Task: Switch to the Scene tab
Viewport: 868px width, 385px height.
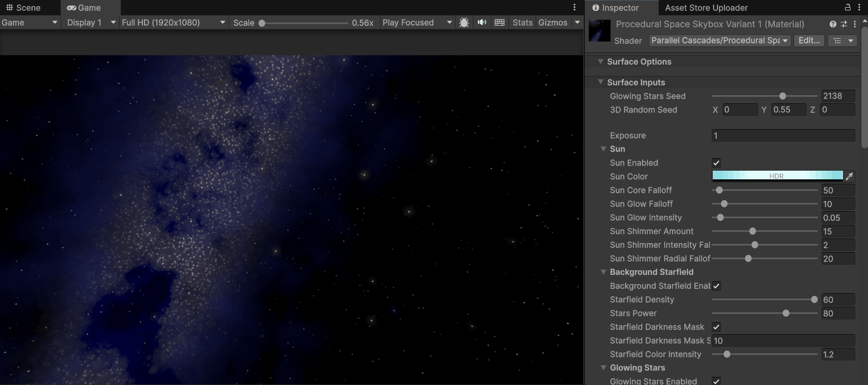Action: click(x=24, y=8)
